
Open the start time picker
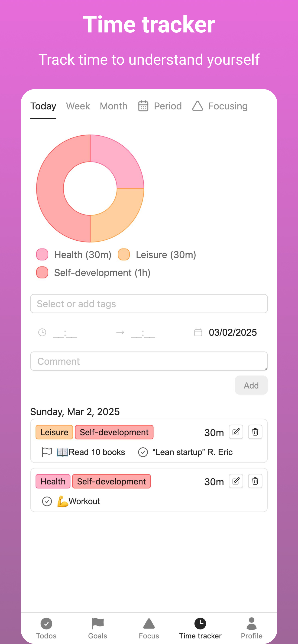[x=65, y=332]
